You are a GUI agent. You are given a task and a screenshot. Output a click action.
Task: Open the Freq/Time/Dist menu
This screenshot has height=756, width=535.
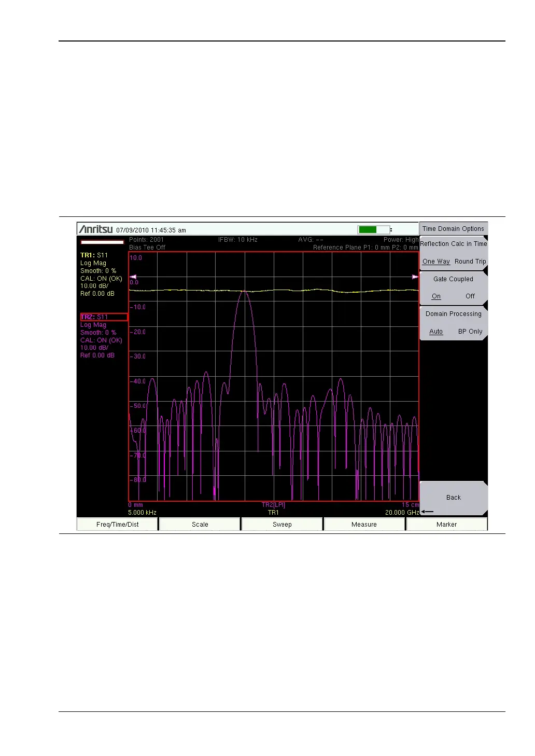click(x=118, y=525)
